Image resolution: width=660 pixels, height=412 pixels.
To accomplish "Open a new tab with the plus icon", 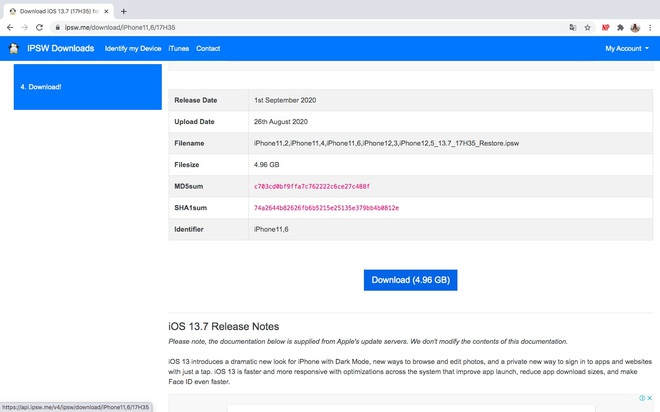I will (123, 11).
